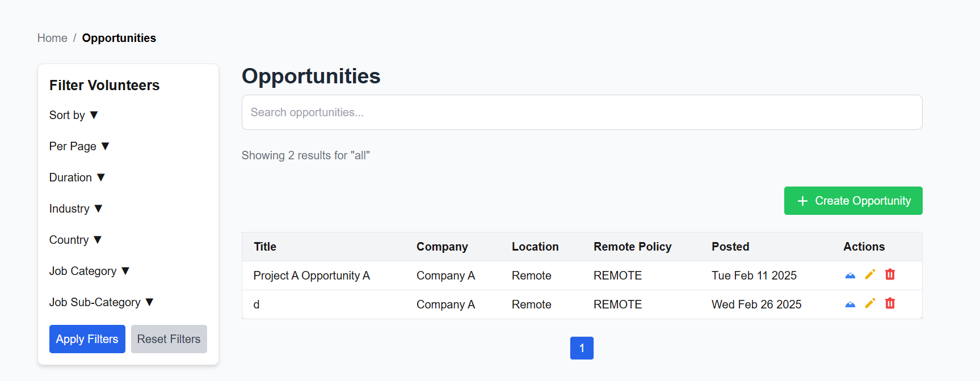View the opportunity titled "d" via blue icon

click(x=850, y=304)
